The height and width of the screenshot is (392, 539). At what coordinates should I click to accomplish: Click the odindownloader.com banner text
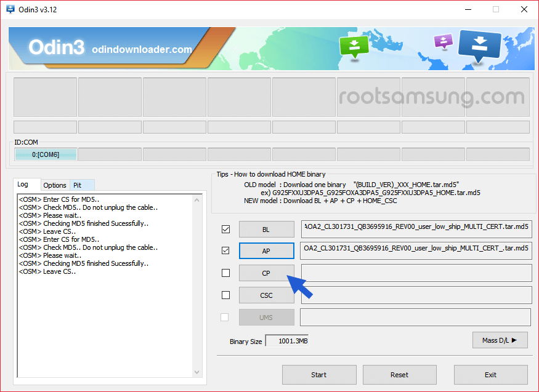click(x=142, y=49)
